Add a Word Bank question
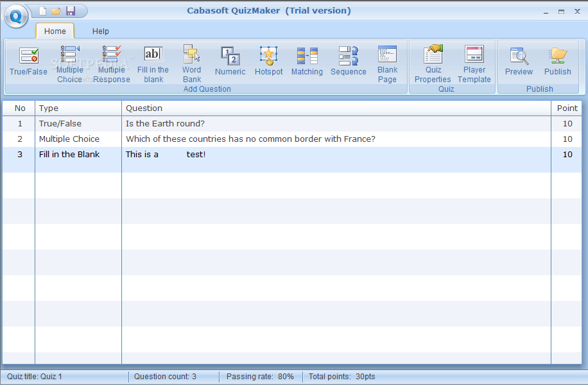Image resolution: width=588 pixels, height=385 pixels. point(191,63)
